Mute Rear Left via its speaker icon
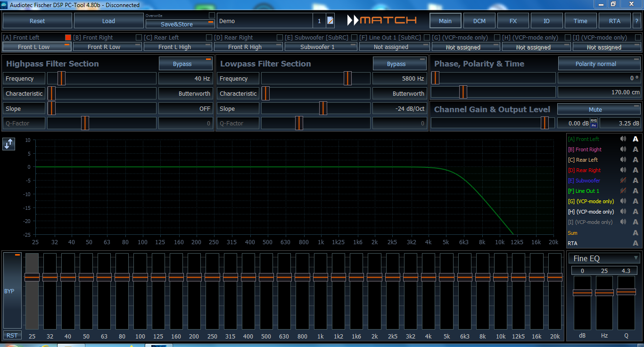The width and height of the screenshot is (644, 347). coord(623,160)
